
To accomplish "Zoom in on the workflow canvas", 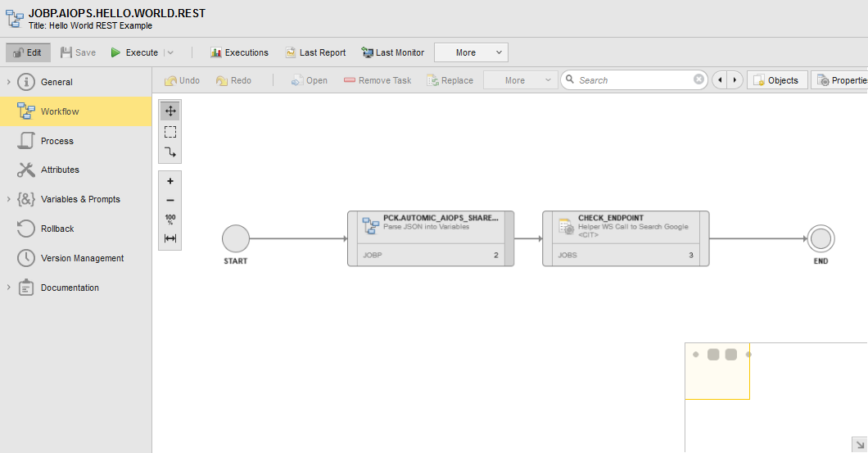I will click(x=170, y=181).
